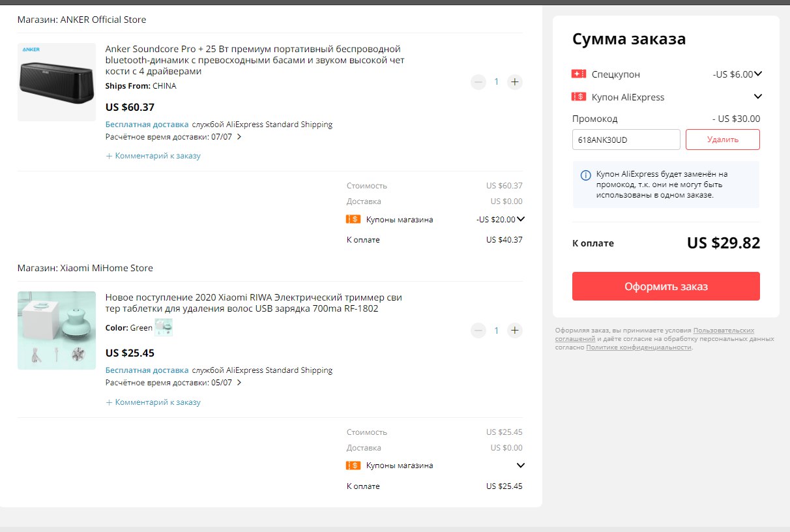Click the Xiaomi quantity value 1
The width and height of the screenshot is (790, 532).
click(497, 331)
